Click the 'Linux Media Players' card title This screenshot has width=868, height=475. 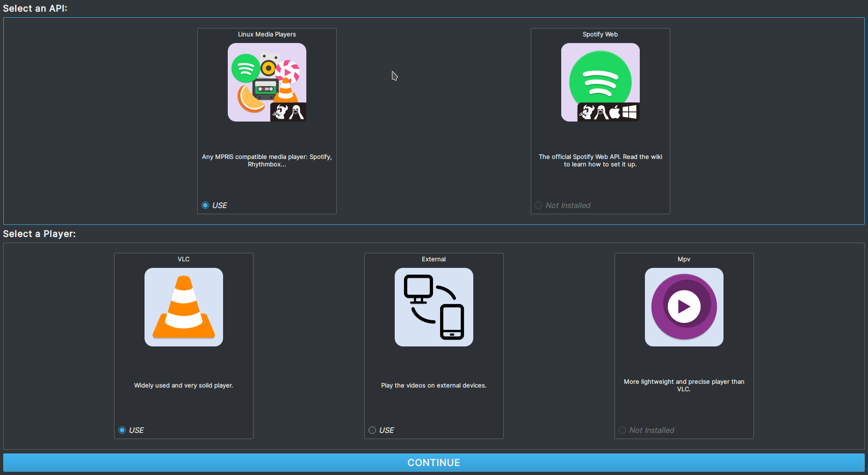pos(267,34)
